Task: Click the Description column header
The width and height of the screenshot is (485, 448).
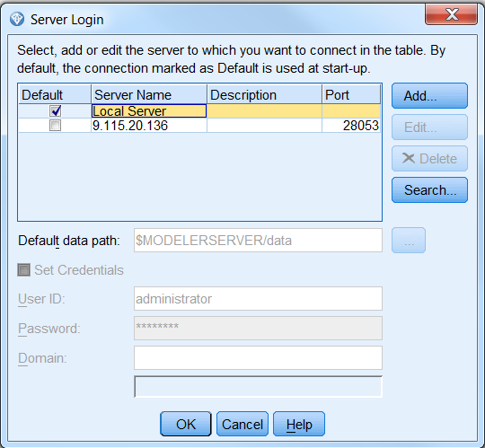Action: coord(264,94)
